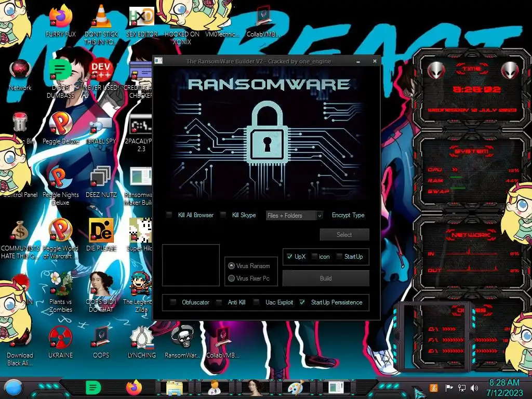Click the WEDNESDAY 12 JULY 2023 date text
The image size is (532, 399).
(472, 110)
